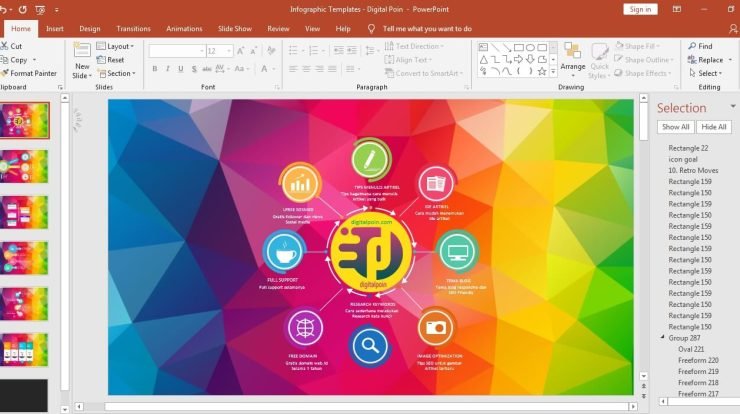Click Find in the Editing group
The image size is (740, 414).
point(700,46)
